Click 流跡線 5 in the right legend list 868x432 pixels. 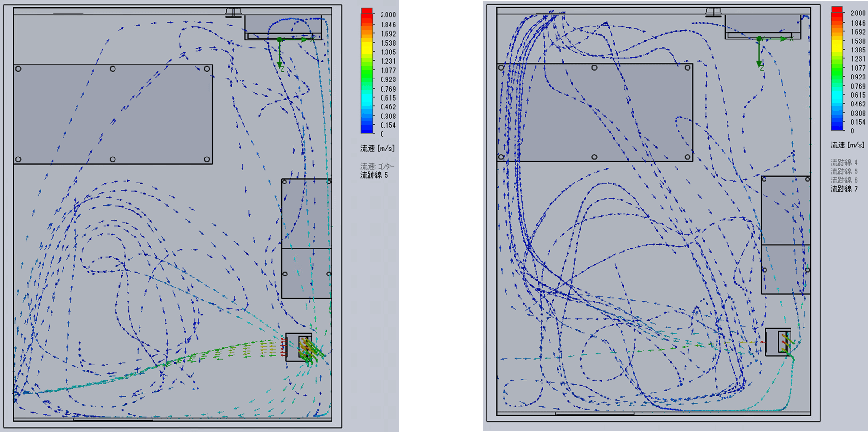[x=844, y=171]
